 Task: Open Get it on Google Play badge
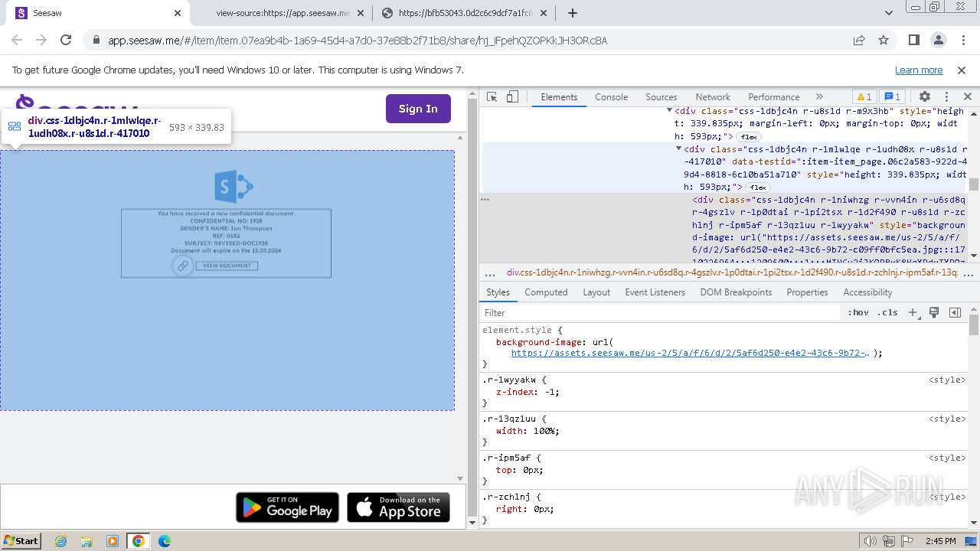tap(287, 507)
